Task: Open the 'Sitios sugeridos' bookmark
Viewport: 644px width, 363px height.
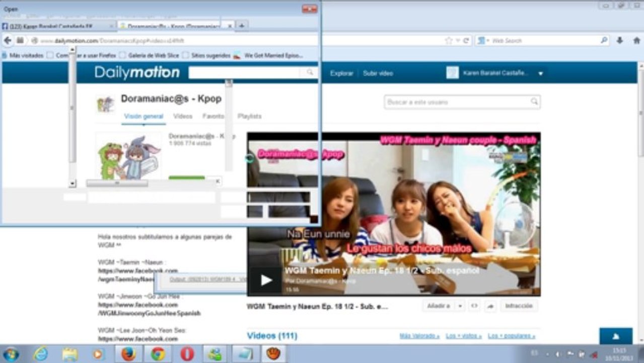Action: 206,55
